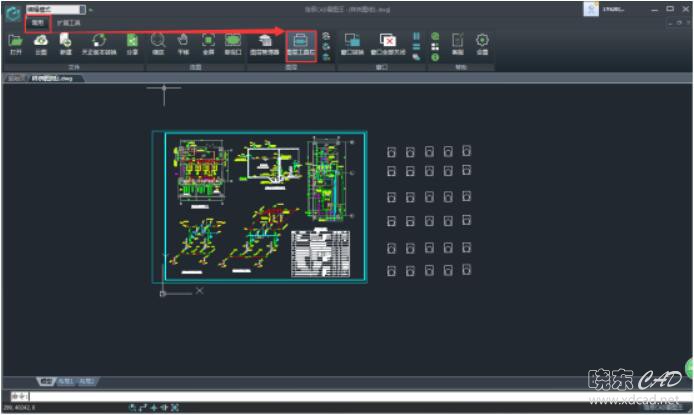Click the Close All Windows icon
Viewport: 694px width, 415px height.
387,42
